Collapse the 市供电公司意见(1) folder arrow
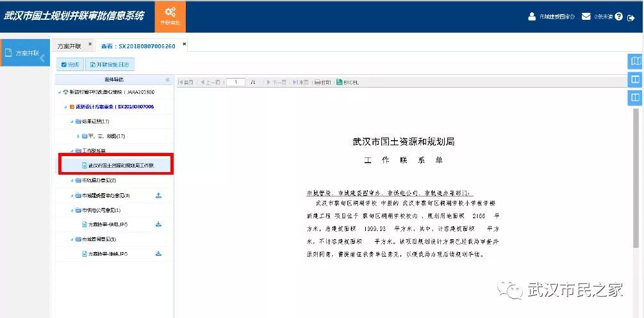This screenshot has height=318, width=644. pyautogui.click(x=72, y=211)
